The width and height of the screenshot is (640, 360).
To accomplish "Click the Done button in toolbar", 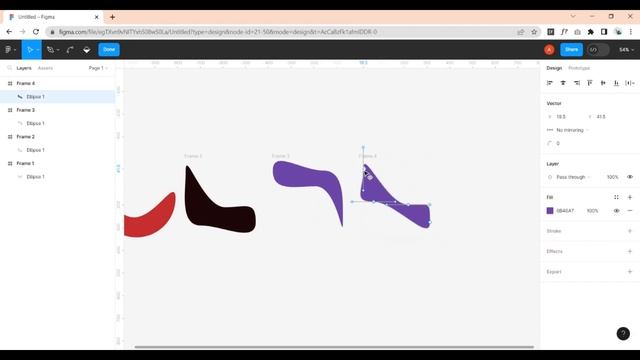I will [109, 49].
